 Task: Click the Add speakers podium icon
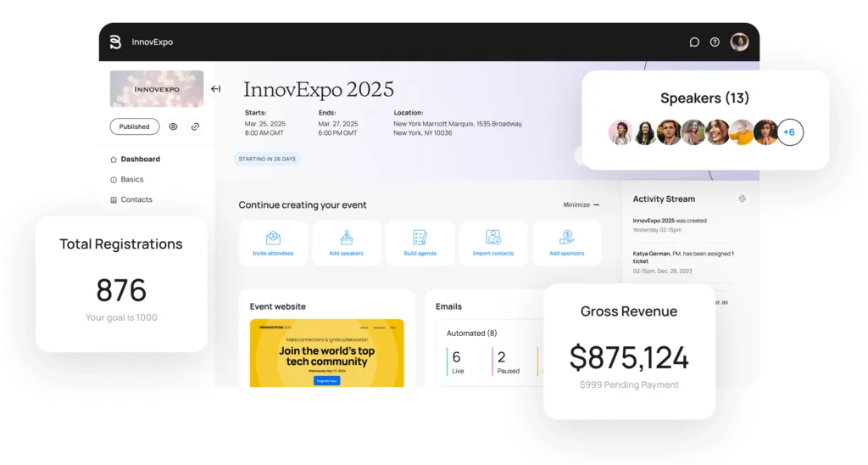click(346, 238)
